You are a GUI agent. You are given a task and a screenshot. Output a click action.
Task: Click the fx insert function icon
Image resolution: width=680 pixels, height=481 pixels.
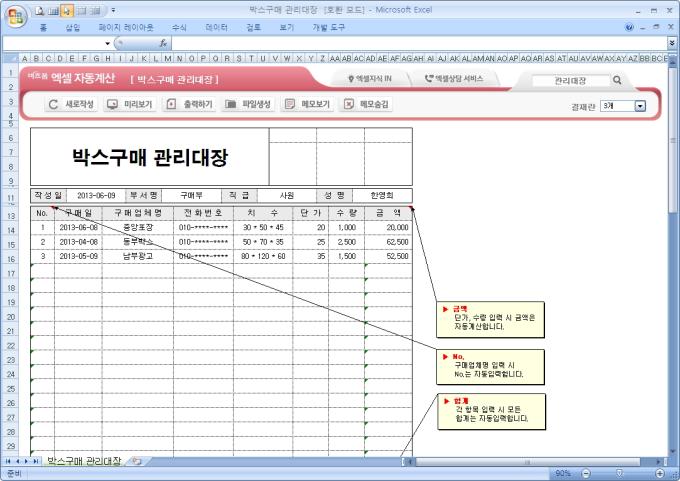(163, 43)
